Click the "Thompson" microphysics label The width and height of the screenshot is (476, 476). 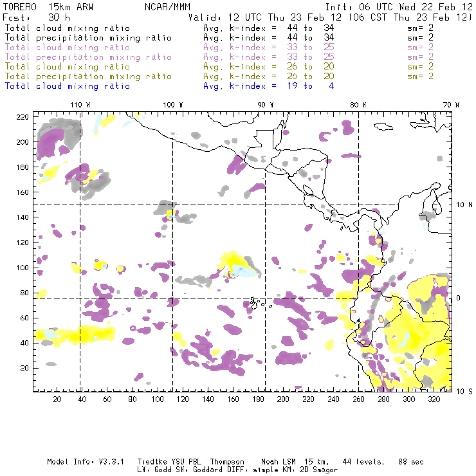[227, 462]
